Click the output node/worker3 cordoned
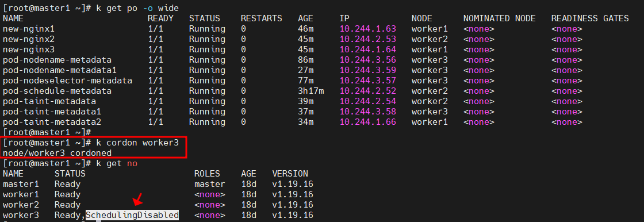 [57, 153]
